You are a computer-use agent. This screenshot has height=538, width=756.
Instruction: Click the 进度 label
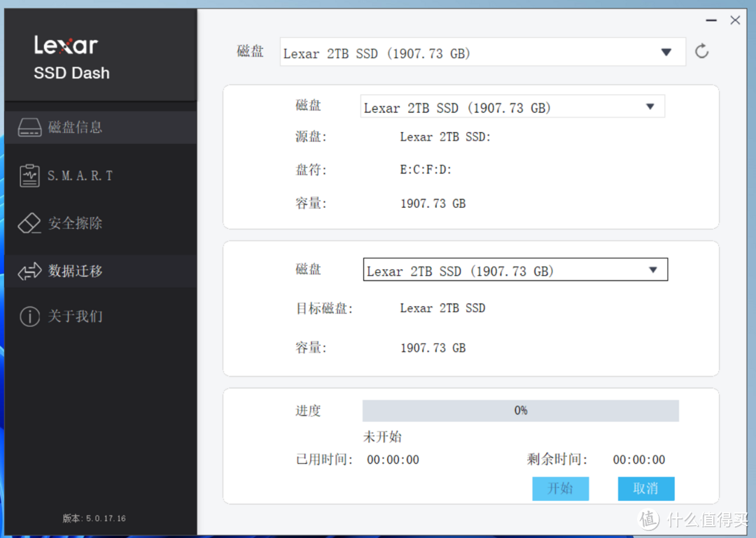(308, 411)
